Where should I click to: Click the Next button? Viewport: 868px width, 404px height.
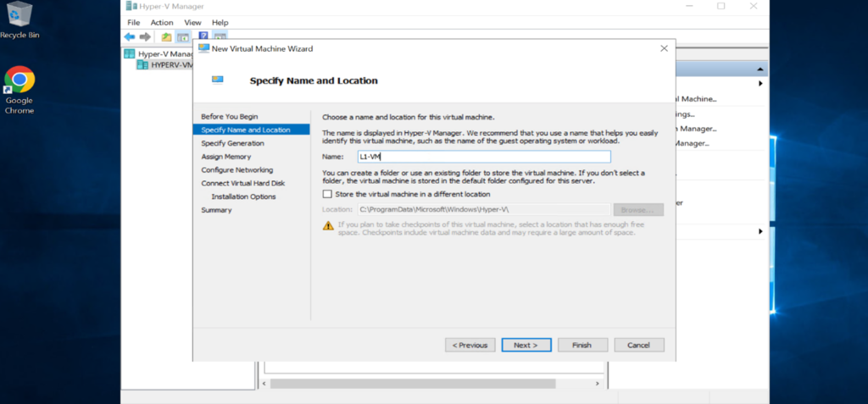[x=526, y=345]
